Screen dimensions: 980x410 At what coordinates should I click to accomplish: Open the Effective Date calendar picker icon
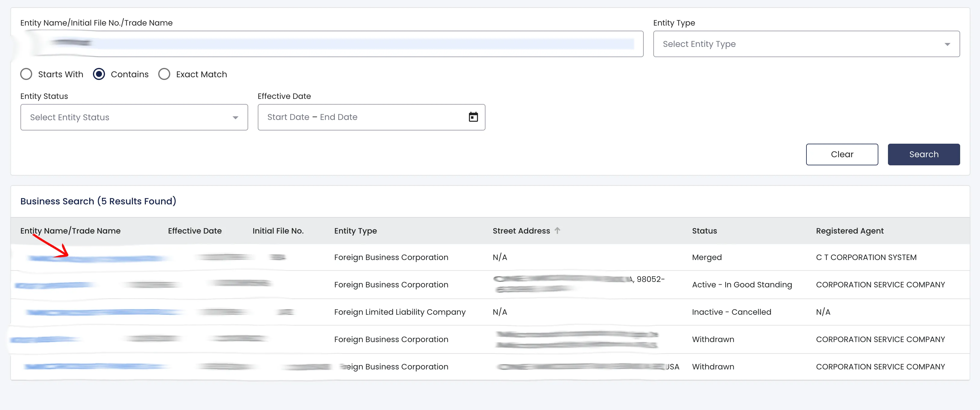pos(473,117)
